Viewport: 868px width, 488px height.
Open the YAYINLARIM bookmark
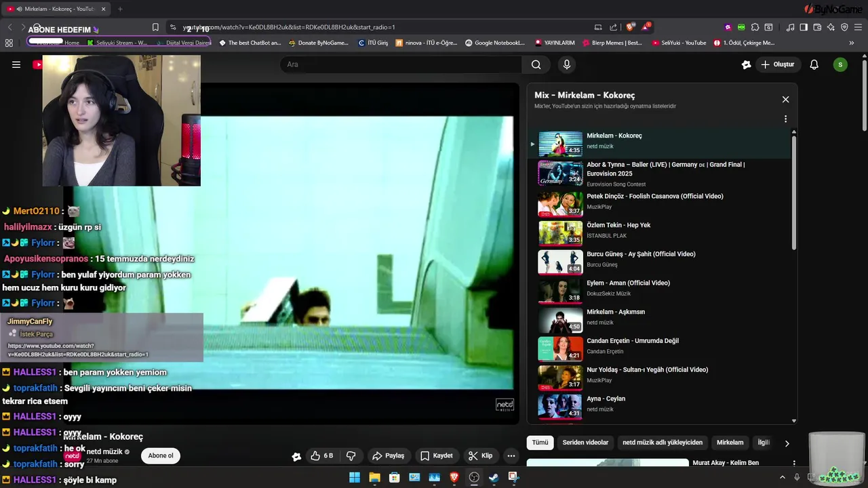click(x=555, y=43)
